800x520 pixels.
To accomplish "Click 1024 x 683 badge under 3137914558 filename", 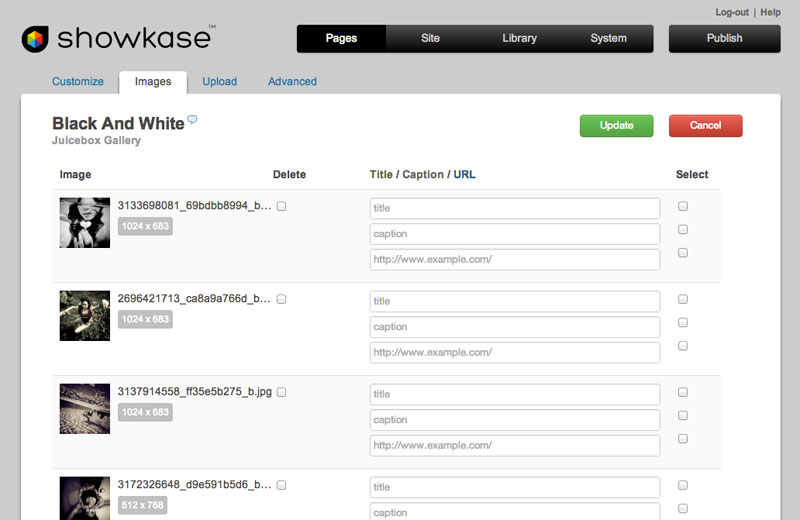I will 145,412.
